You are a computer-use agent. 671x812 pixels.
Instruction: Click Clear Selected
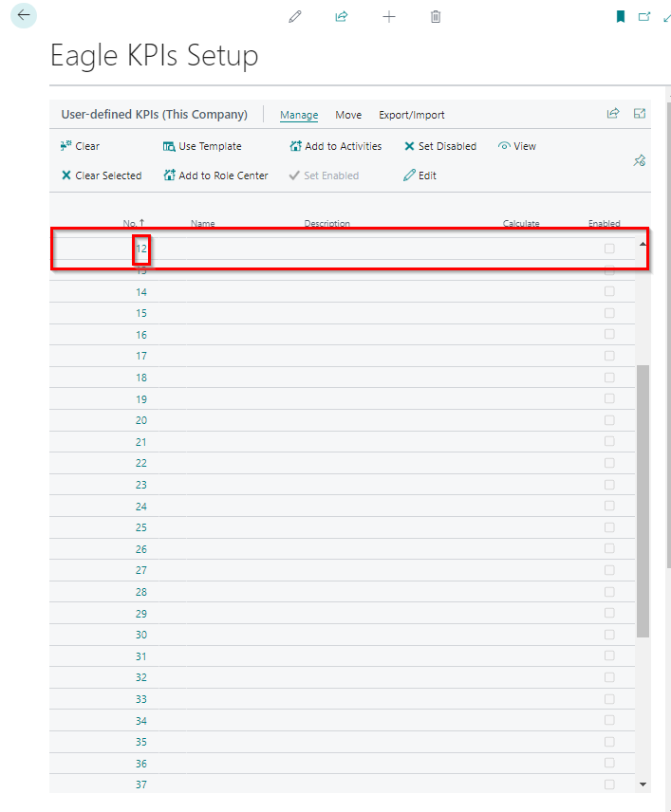click(101, 175)
